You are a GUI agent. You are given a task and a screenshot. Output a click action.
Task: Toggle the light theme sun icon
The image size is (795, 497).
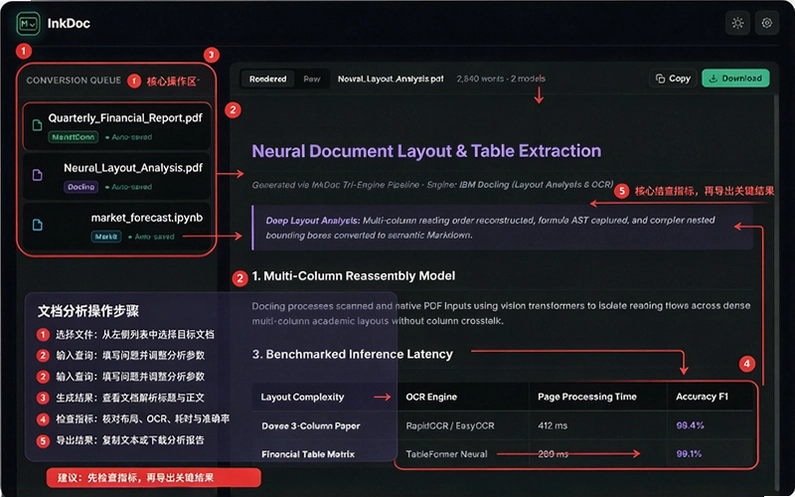pos(737,23)
